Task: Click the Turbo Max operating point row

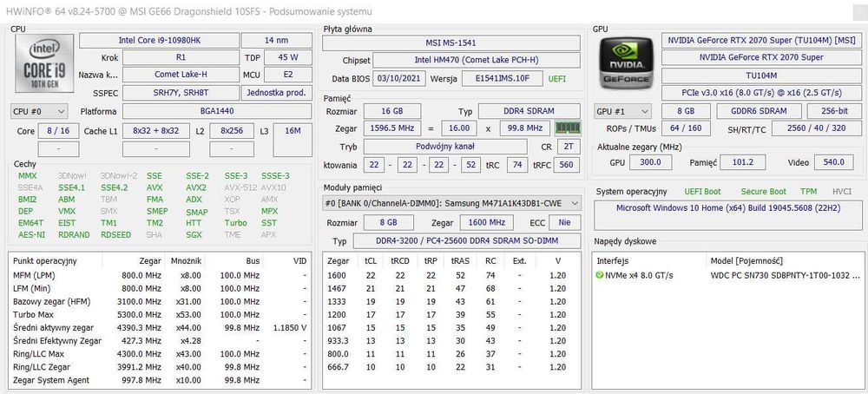Action: tap(160, 314)
